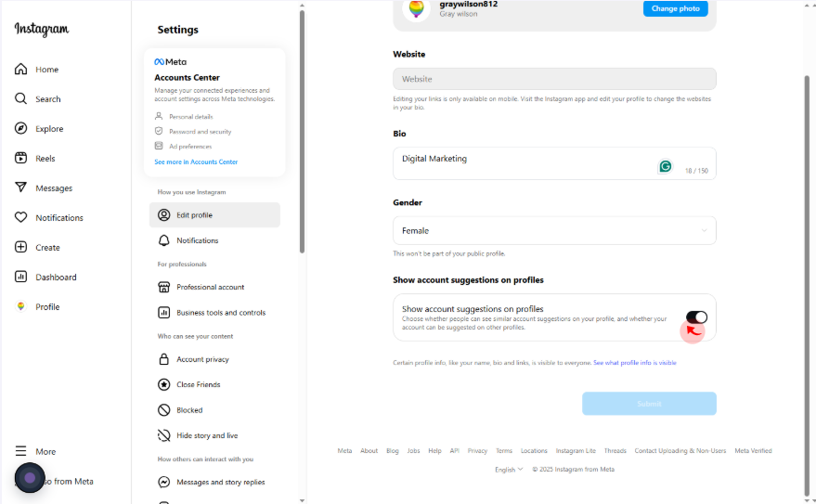Open the Blocked settings icon
Screen dimensions: 816x504
pyautogui.click(x=164, y=410)
